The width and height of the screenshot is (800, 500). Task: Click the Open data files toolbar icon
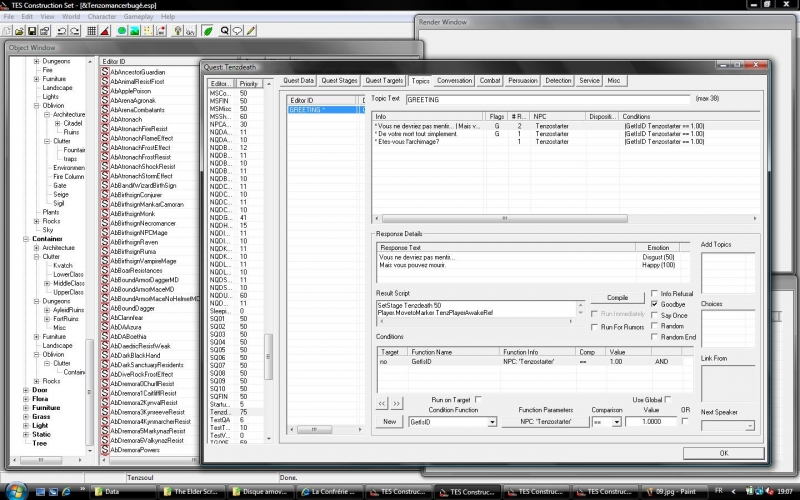pos(19,31)
